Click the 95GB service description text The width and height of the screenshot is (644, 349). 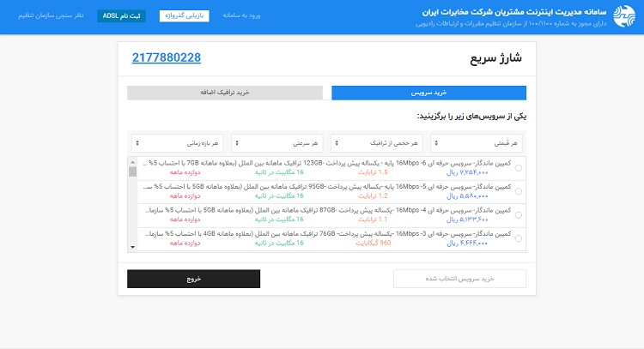[x=327, y=187]
